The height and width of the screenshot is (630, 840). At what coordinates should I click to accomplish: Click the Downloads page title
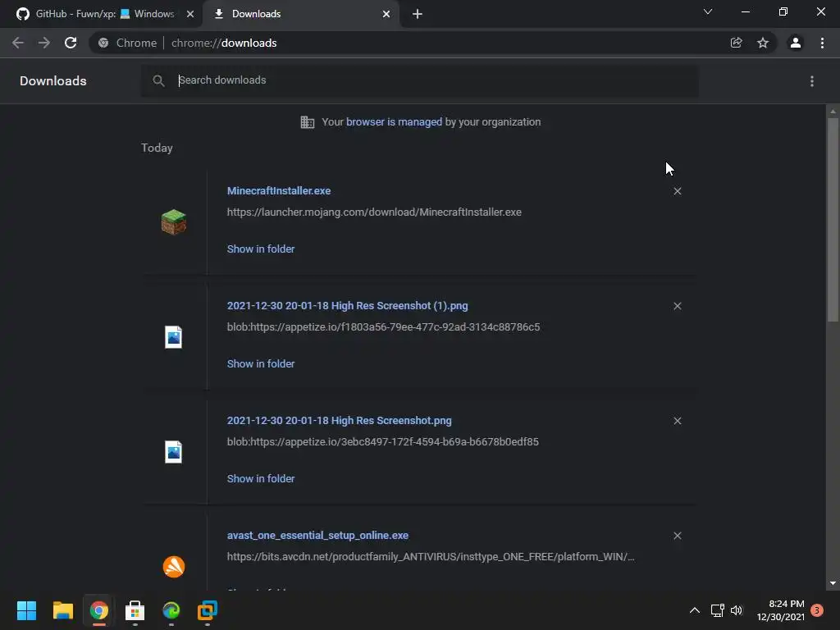[53, 81]
